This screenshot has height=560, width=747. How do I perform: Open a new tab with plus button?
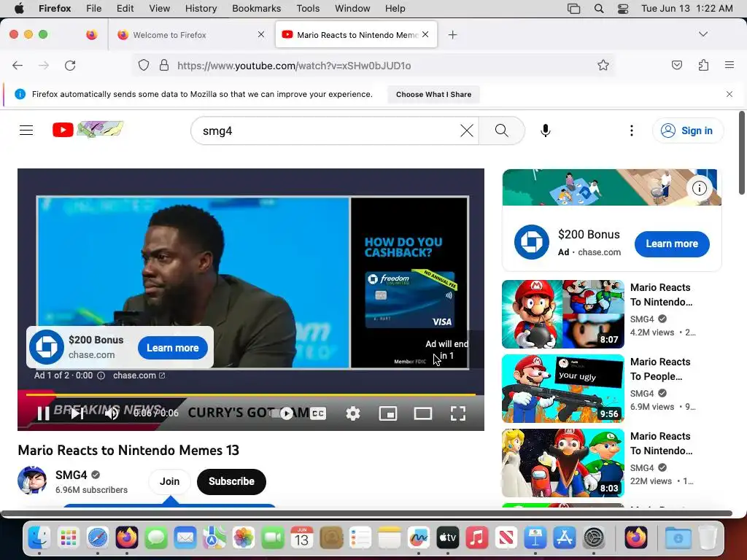452,35
